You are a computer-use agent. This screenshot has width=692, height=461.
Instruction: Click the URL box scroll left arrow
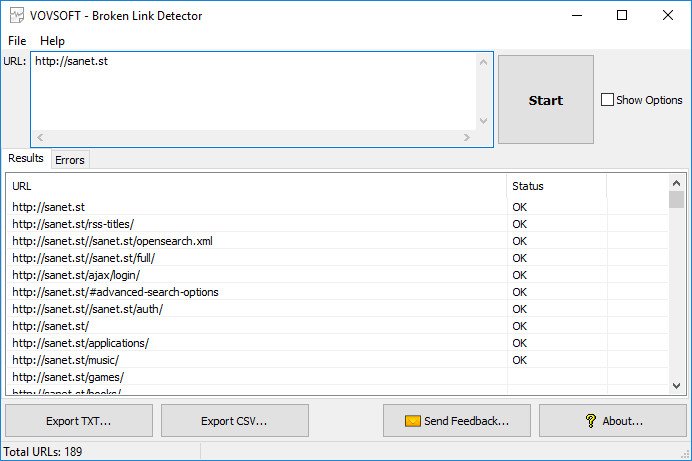(x=40, y=138)
